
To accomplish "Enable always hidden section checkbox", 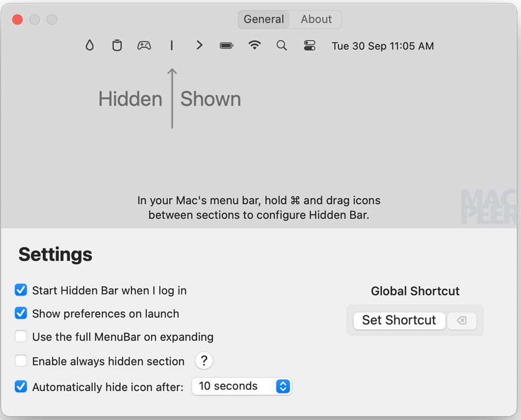I will coord(21,361).
